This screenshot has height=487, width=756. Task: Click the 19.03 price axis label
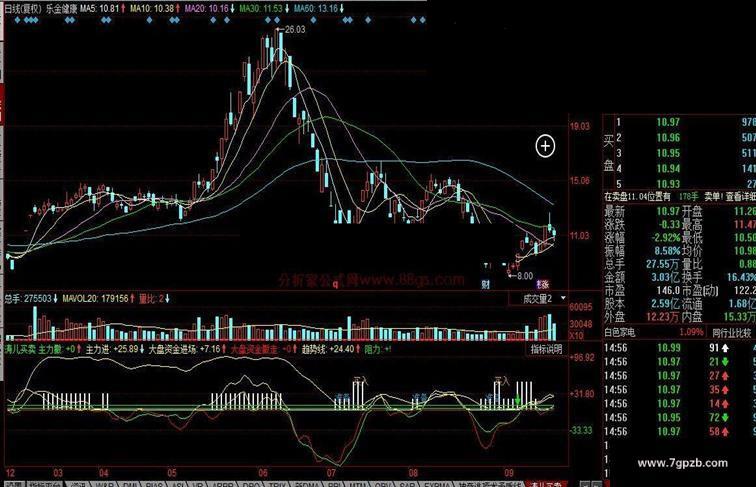tap(580, 126)
